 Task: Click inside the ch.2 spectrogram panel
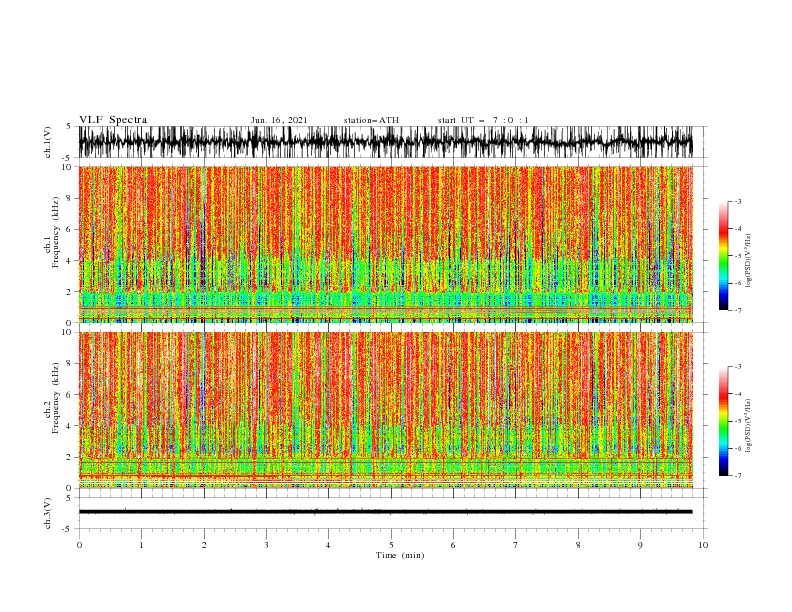point(385,410)
